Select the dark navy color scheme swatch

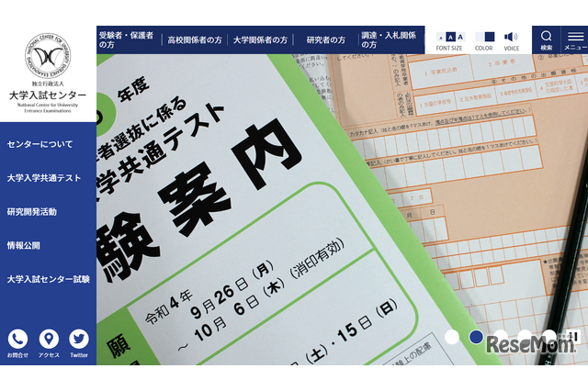coord(490,37)
